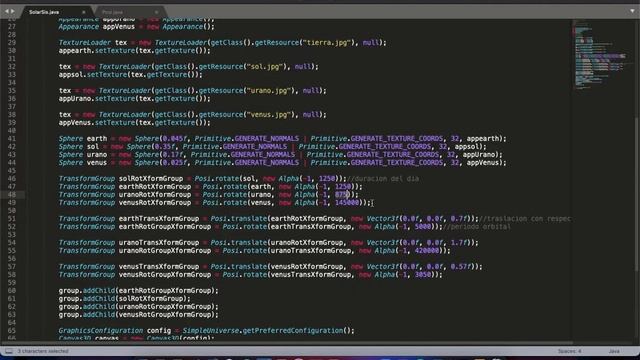Viewport: 640px width, 360px height.
Task: Close the Posi.java tab
Action: (156, 12)
